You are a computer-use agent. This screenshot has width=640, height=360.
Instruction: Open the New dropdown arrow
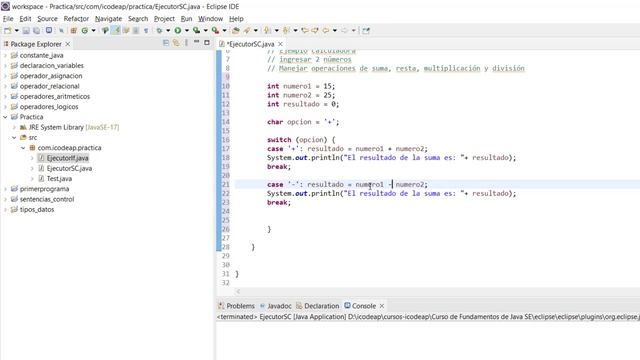[x=17, y=31]
